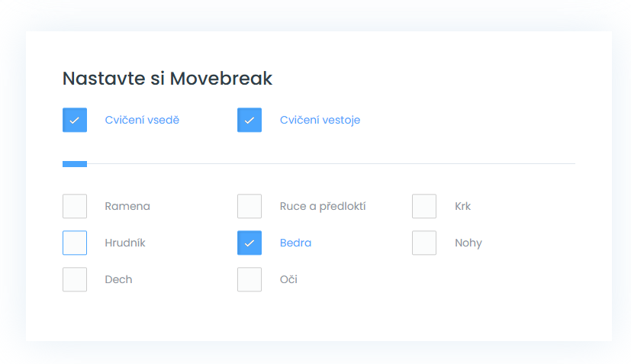
Task: Enable the Ramena checkbox
Action: tap(75, 206)
